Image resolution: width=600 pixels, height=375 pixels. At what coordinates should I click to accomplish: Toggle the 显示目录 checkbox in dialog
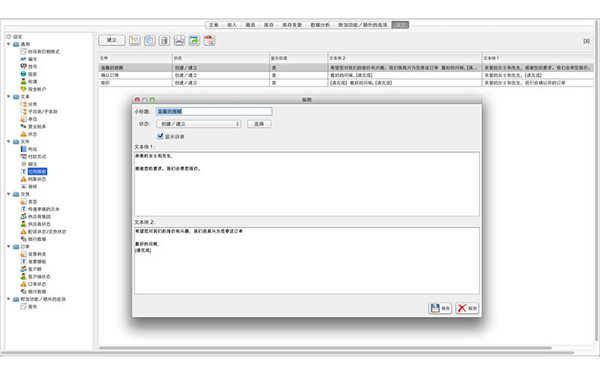tap(160, 136)
